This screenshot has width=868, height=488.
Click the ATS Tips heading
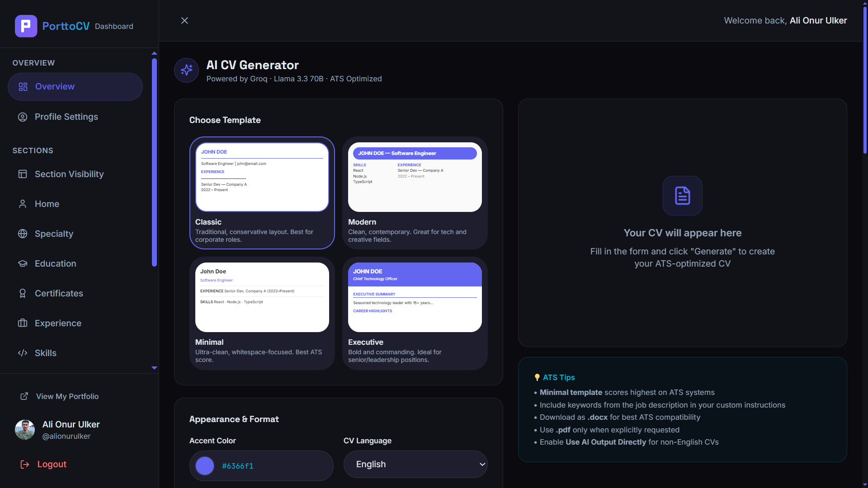click(559, 378)
